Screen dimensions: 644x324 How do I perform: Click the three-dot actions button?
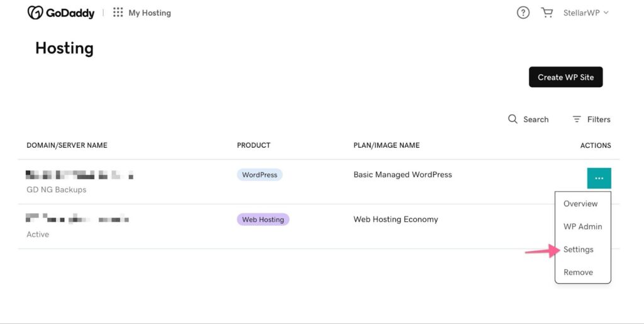[x=599, y=178]
